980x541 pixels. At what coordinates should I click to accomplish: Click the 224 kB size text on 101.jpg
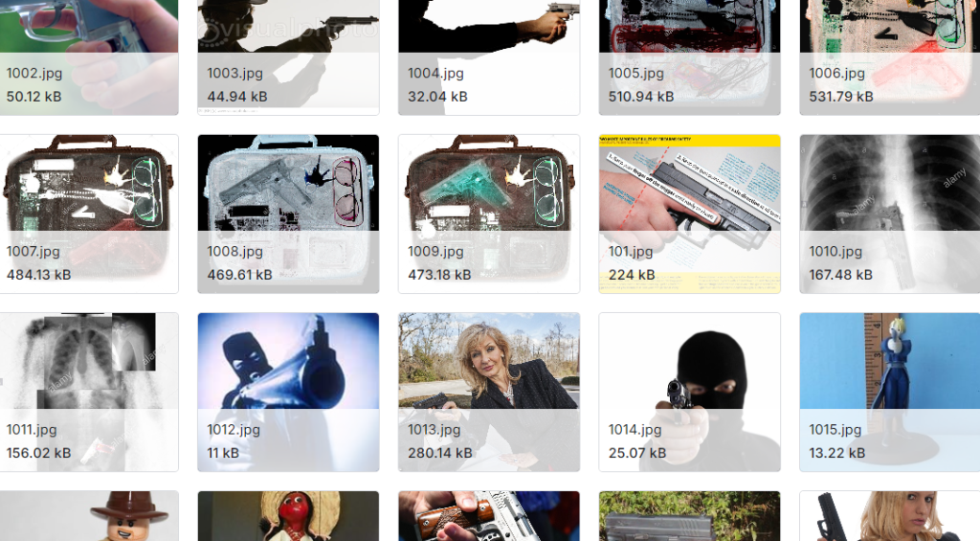click(632, 275)
